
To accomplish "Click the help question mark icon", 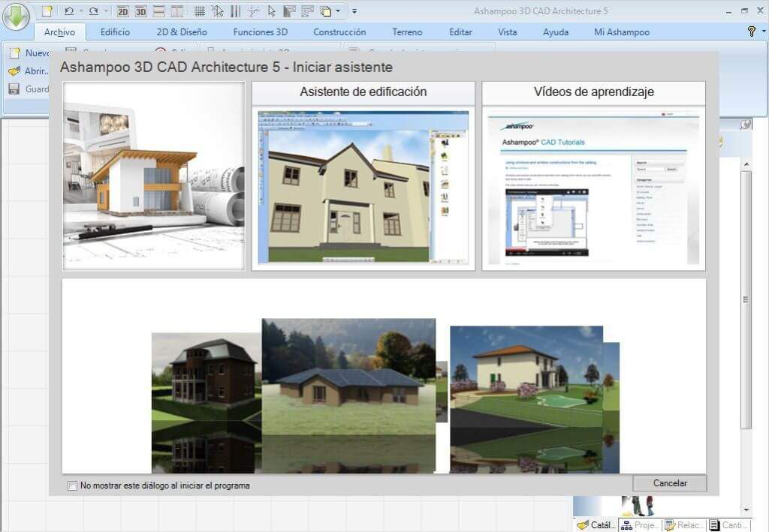I will [751, 31].
